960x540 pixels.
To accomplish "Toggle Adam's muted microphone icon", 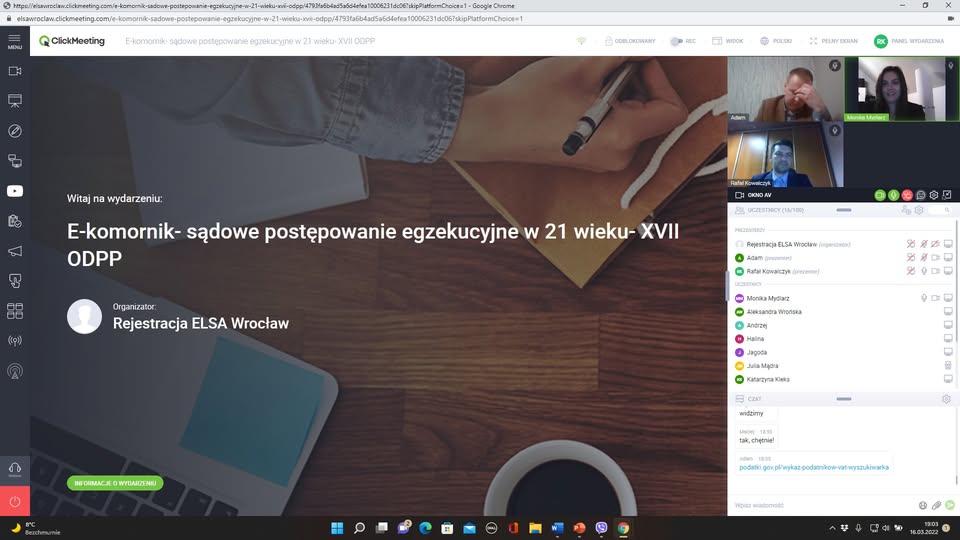I will coord(924,258).
